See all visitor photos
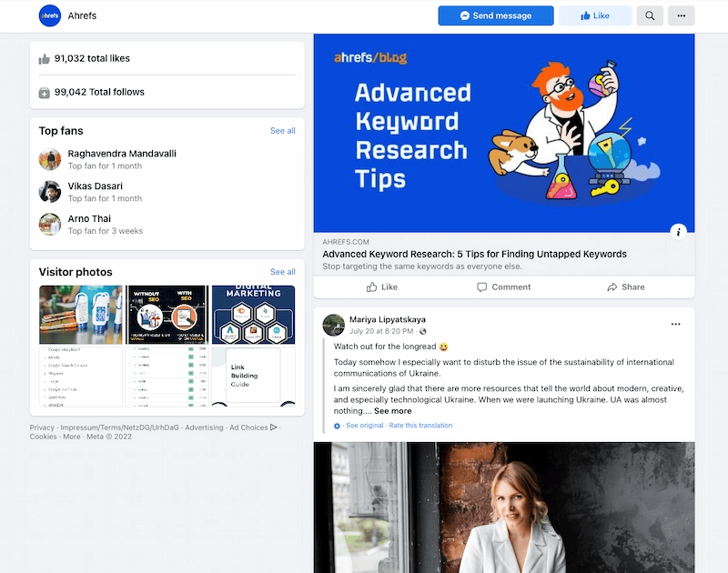Viewport: 728px width, 573px height. tap(283, 272)
